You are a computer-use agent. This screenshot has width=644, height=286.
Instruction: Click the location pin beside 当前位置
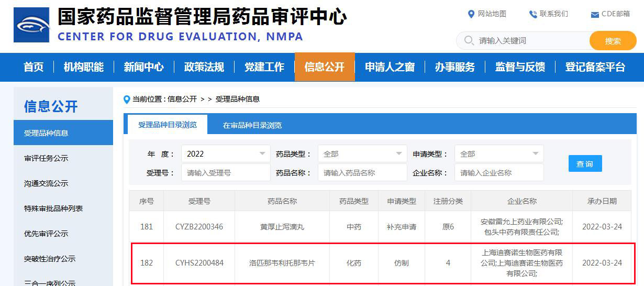pyautogui.click(x=127, y=100)
